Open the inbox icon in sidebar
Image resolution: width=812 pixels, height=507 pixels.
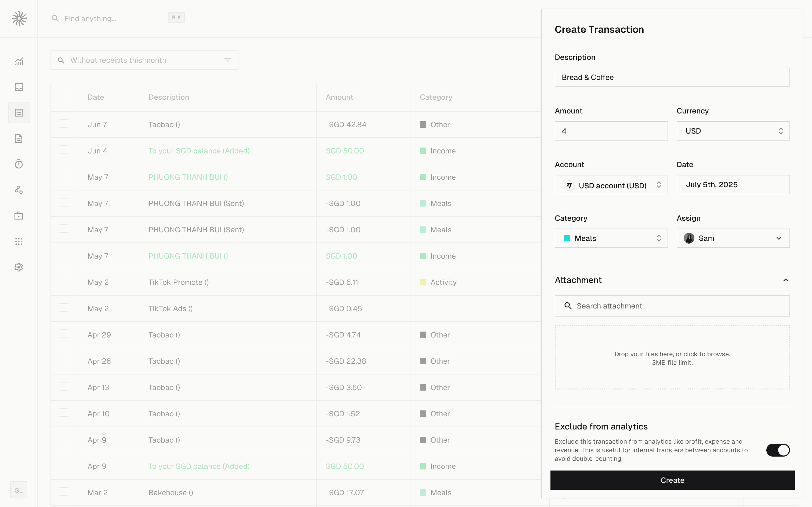tap(19, 87)
